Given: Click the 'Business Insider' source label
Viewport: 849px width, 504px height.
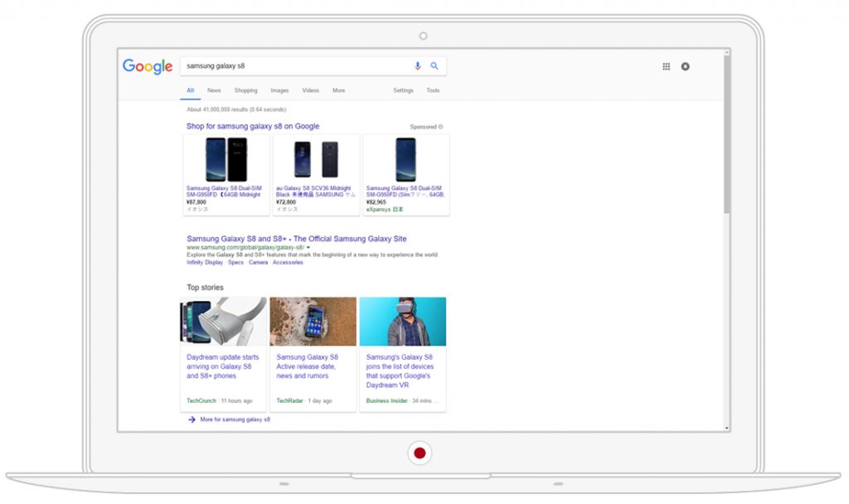Looking at the screenshot, I should (x=386, y=401).
